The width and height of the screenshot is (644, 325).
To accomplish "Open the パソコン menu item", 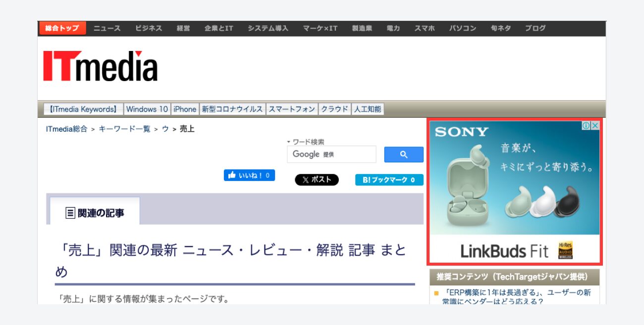I will [463, 28].
